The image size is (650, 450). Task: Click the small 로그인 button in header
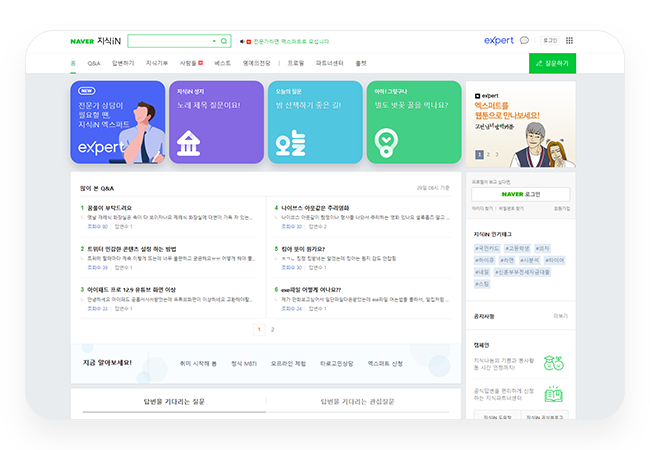(550, 40)
